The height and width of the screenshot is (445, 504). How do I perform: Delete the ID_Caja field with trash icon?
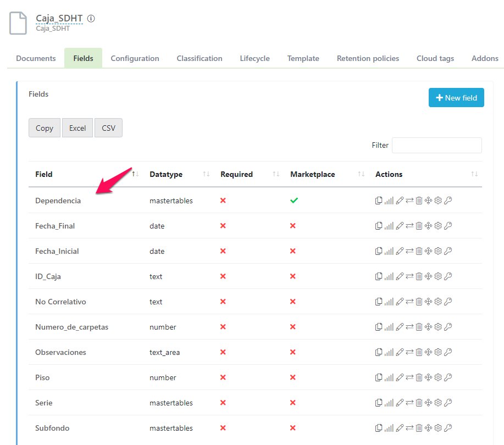(x=419, y=276)
